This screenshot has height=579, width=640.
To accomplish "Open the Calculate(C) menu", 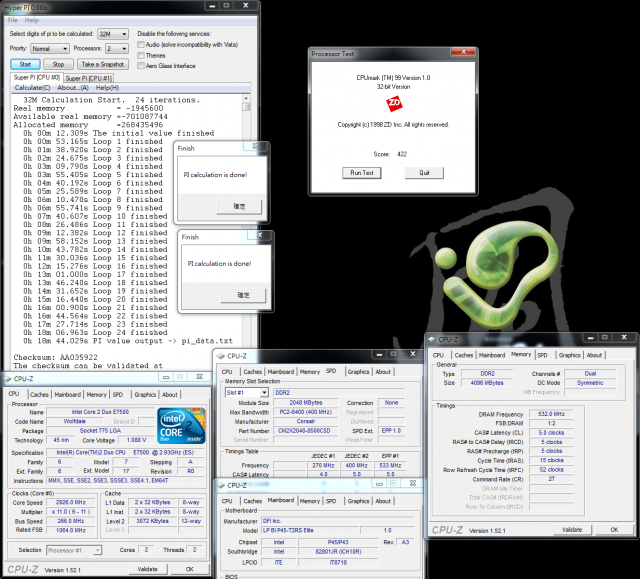I will (x=32, y=88).
